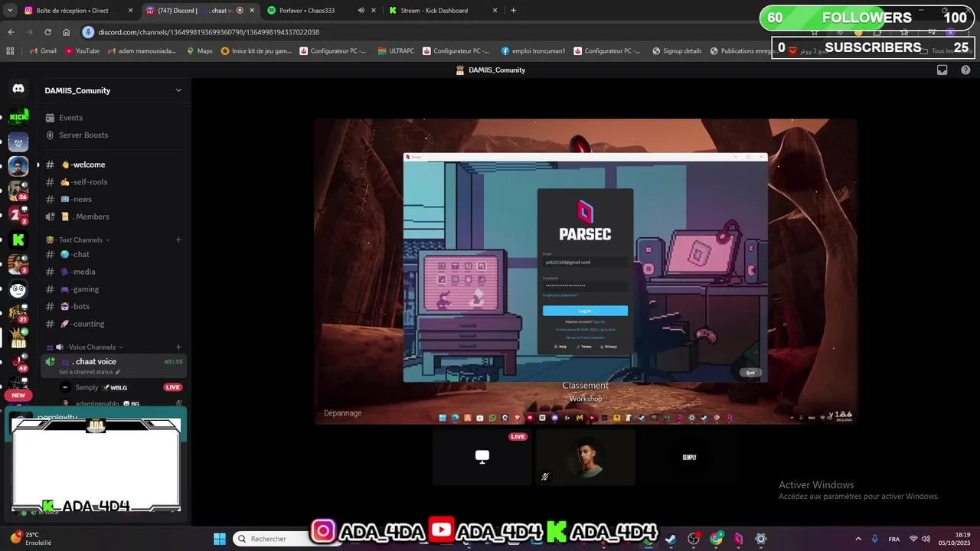The image size is (980, 551).
Task: Open Steam from the taskbar
Action: coord(671,539)
